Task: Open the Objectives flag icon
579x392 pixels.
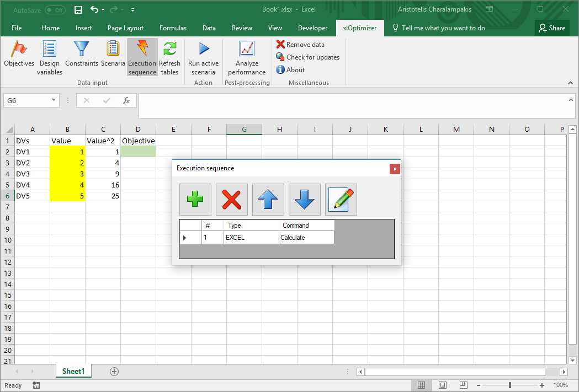Action: [x=19, y=50]
